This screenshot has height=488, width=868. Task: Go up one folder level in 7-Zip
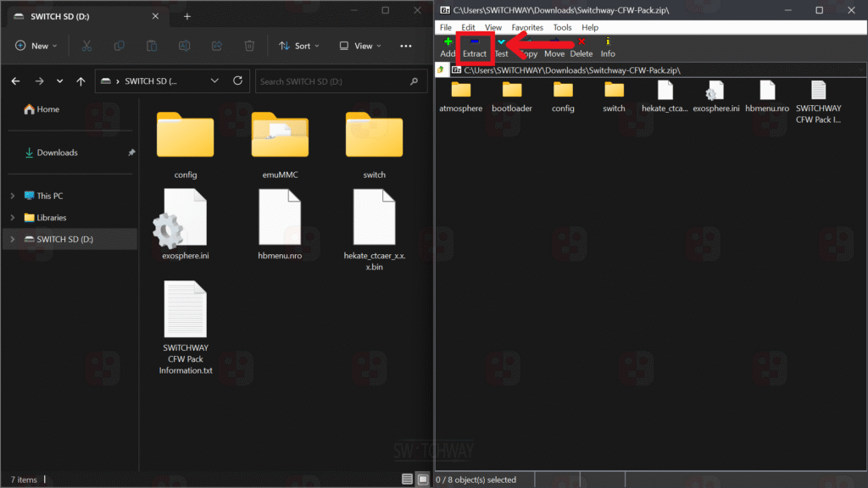[x=441, y=70]
